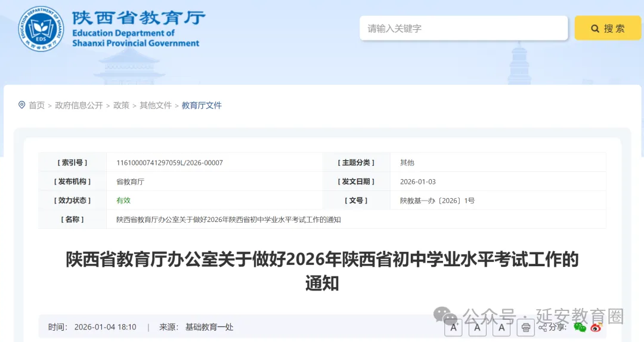
Task: Click the Shaanxi Education Department round logo
Action: click(x=41, y=29)
